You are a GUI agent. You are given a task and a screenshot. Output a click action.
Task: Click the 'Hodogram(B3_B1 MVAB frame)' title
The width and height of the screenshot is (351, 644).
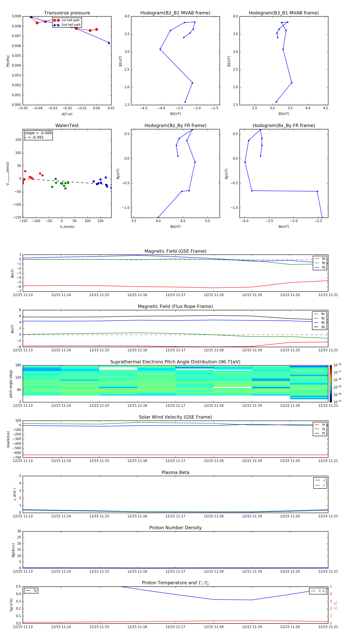pos(284,13)
